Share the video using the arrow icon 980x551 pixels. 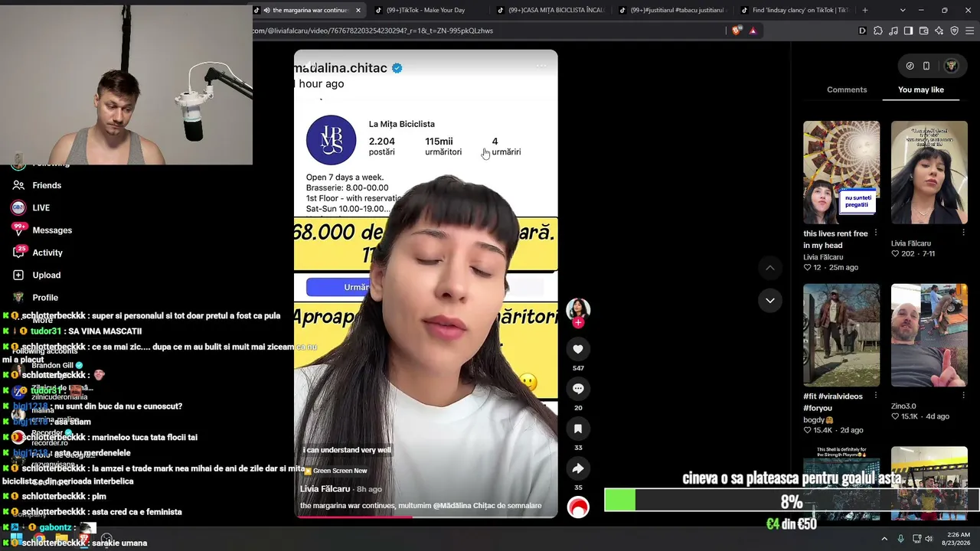click(578, 468)
